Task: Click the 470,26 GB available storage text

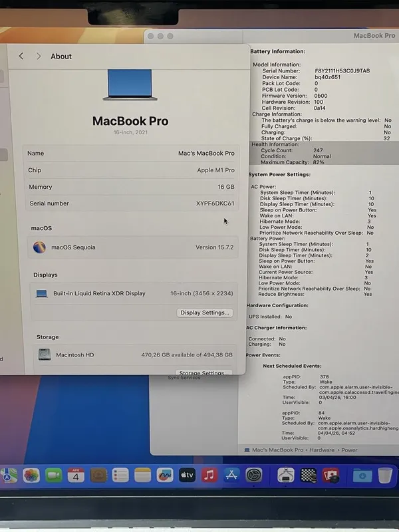Action: click(187, 354)
